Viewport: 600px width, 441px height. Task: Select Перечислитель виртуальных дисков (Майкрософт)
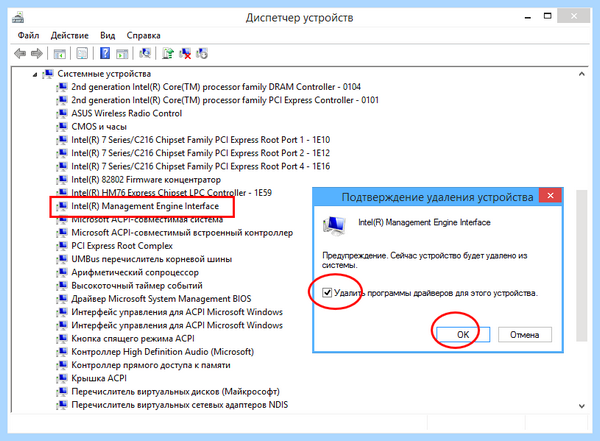click(x=175, y=392)
